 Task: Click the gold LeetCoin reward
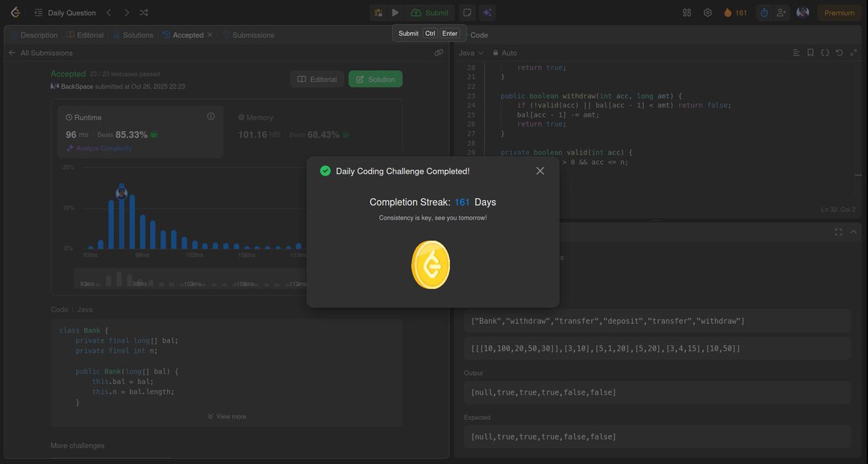click(430, 265)
